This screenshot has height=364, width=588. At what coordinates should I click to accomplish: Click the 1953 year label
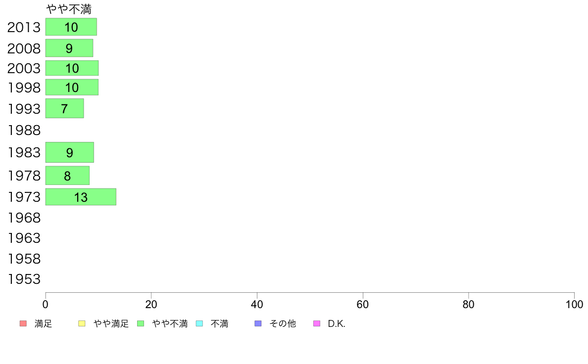click(x=24, y=279)
